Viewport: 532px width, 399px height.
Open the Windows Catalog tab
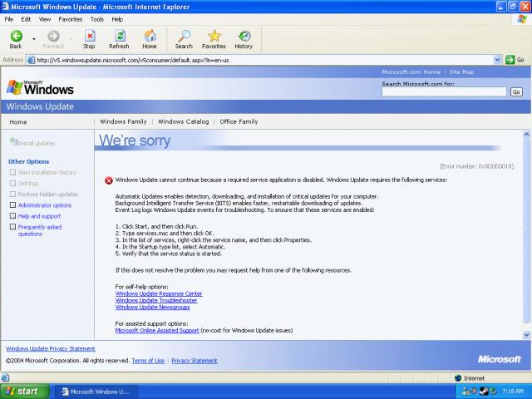pyautogui.click(x=183, y=121)
